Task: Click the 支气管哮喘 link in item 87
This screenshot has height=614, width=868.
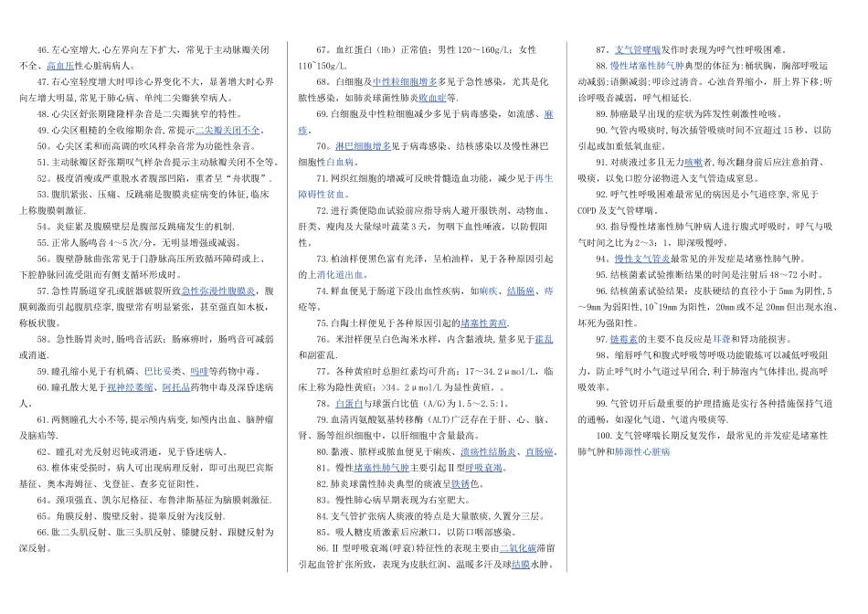Action: 638,50
